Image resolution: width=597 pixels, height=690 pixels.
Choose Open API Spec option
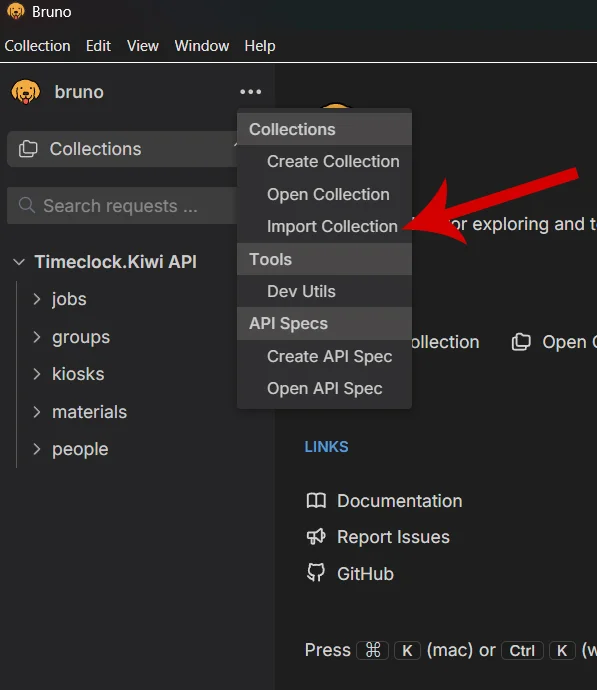[x=324, y=389]
